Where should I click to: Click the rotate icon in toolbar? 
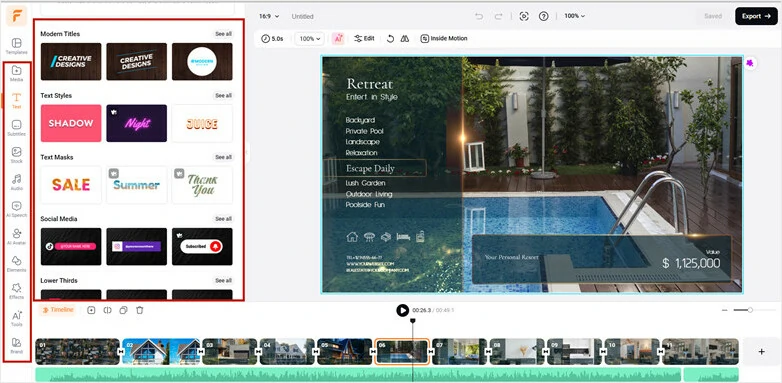coord(391,38)
